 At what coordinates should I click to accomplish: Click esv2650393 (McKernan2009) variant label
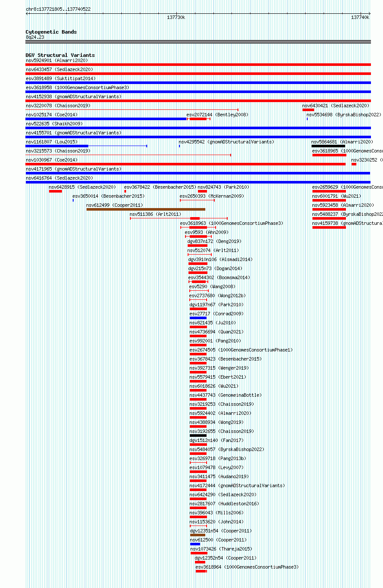(212, 196)
